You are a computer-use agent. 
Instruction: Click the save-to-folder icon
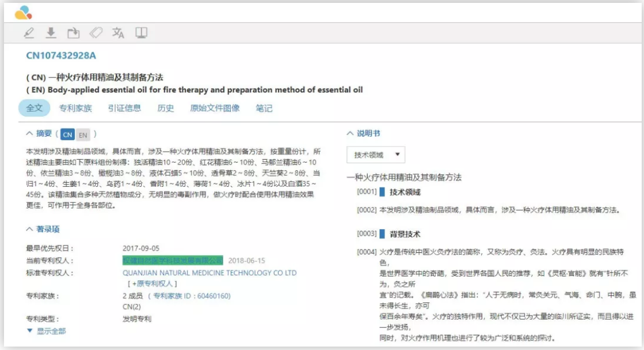click(73, 33)
